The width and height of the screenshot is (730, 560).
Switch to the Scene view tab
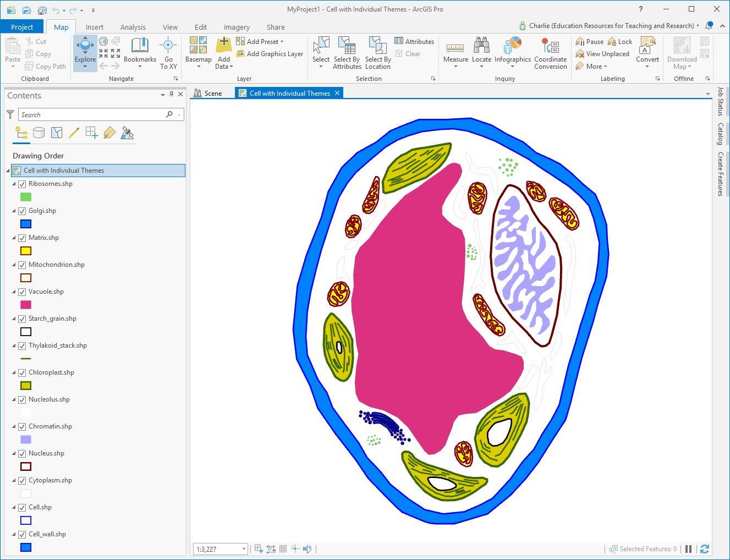point(208,94)
